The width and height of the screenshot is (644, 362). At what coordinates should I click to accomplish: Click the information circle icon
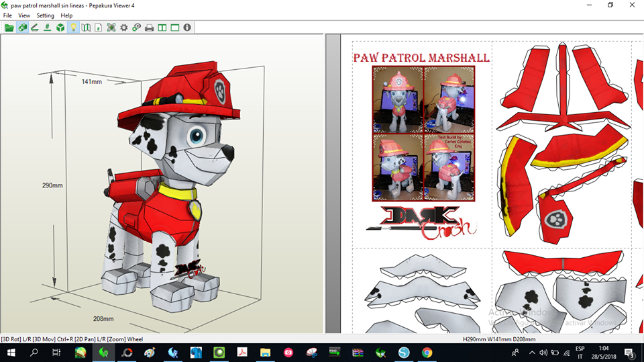pos(187,28)
